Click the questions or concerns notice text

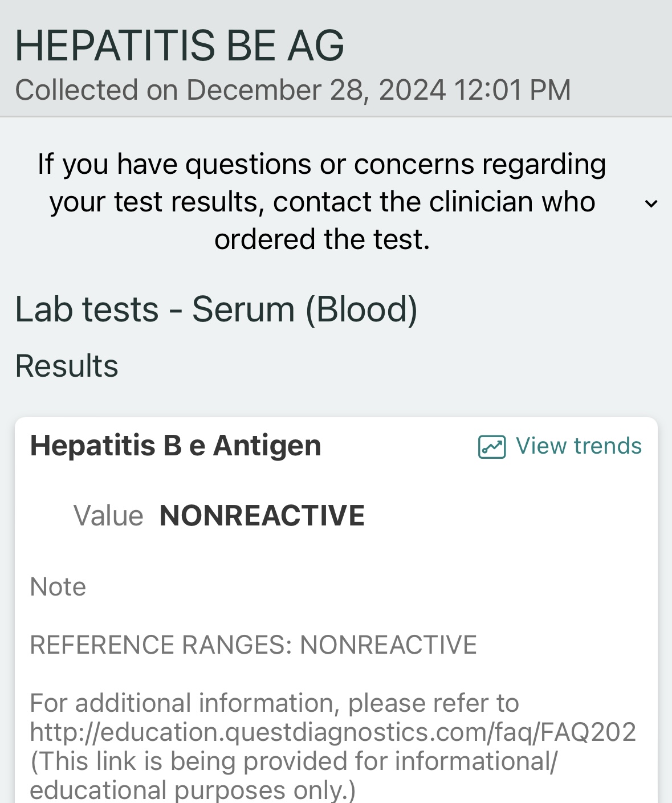click(322, 201)
